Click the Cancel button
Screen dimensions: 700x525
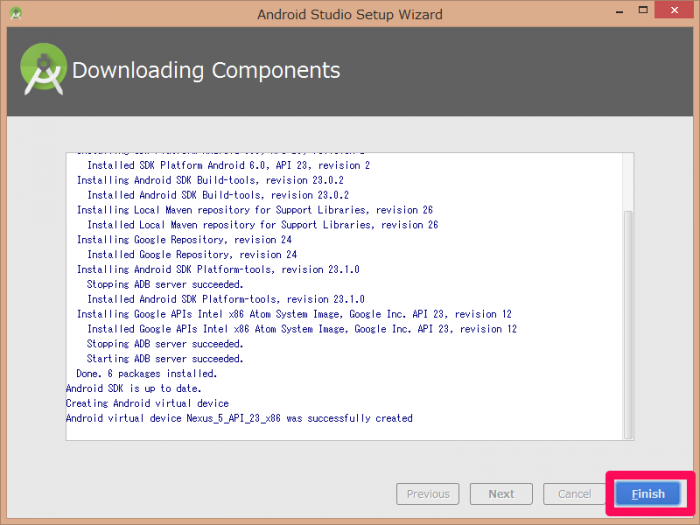pos(574,494)
